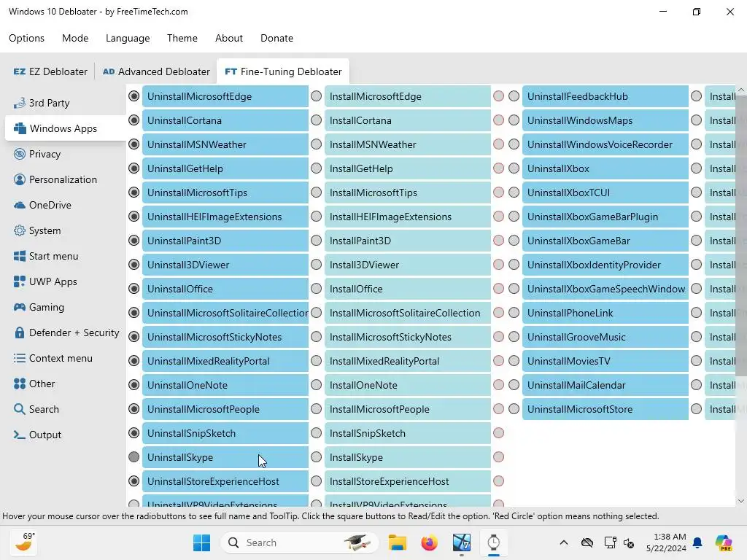The width and height of the screenshot is (747, 560).
Task: Launch Firefox from the taskbar
Action: point(429,542)
